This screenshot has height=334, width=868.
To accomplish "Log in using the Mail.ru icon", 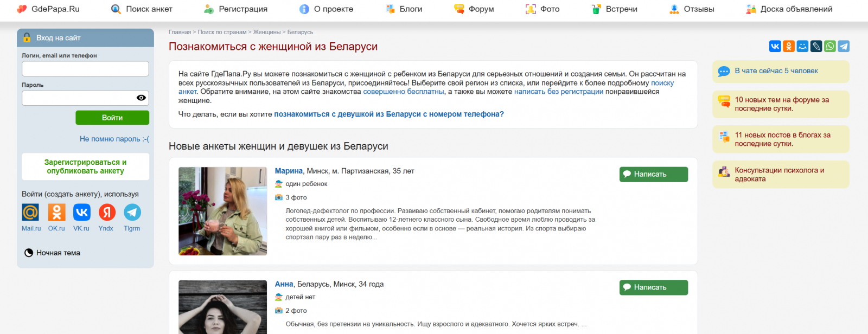I will point(30,213).
